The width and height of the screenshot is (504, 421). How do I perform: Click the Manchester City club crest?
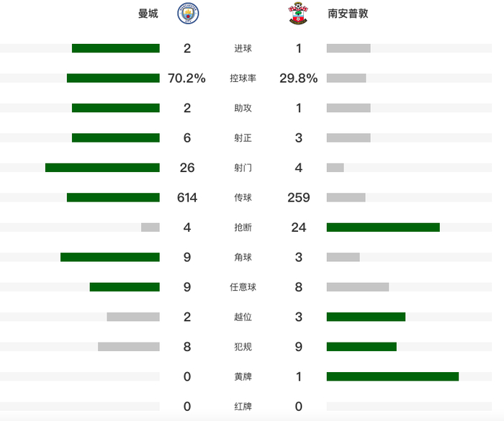189,14
